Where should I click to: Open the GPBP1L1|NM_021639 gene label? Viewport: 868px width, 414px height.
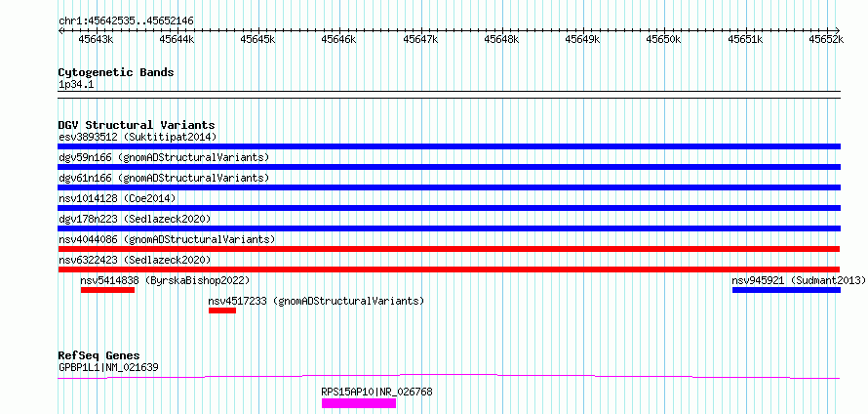coord(109,367)
